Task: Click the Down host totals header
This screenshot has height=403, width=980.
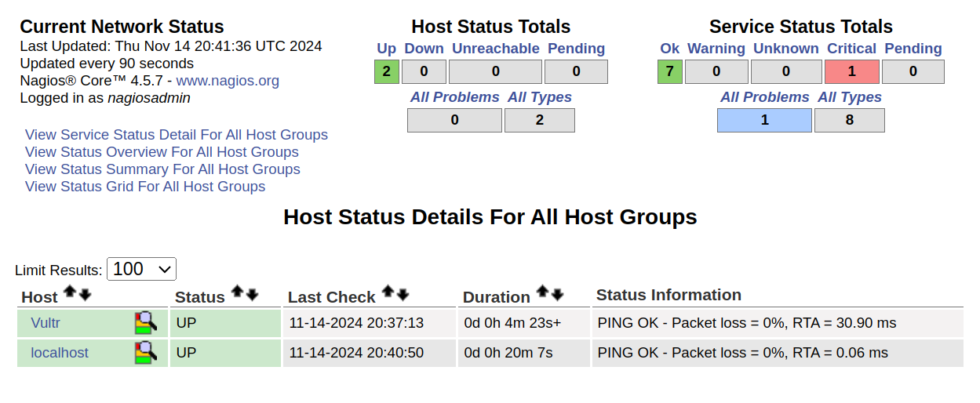Action: coord(424,49)
